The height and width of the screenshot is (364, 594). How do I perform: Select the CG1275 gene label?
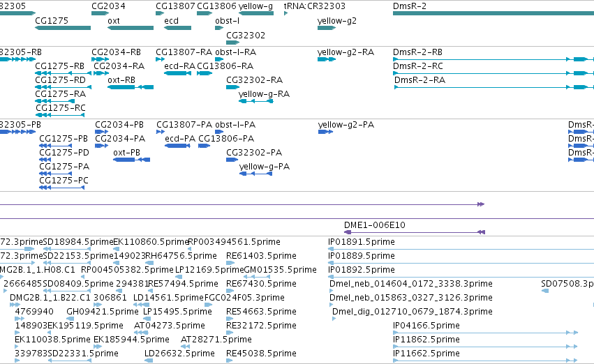(52, 20)
